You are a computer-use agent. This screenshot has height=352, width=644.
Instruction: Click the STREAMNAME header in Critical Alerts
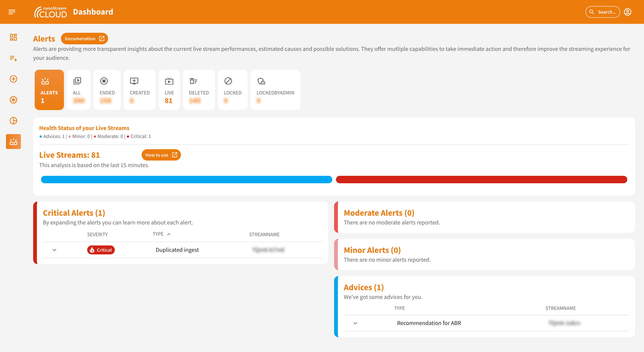[x=264, y=234]
